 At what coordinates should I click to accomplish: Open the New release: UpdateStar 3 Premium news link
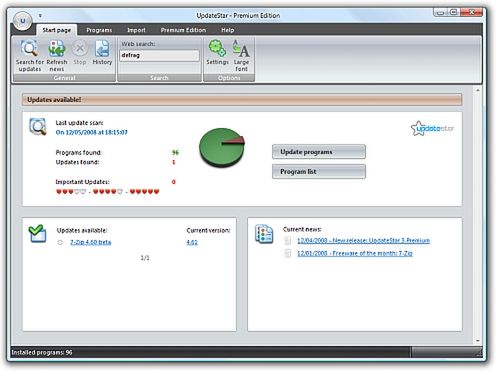click(x=363, y=241)
